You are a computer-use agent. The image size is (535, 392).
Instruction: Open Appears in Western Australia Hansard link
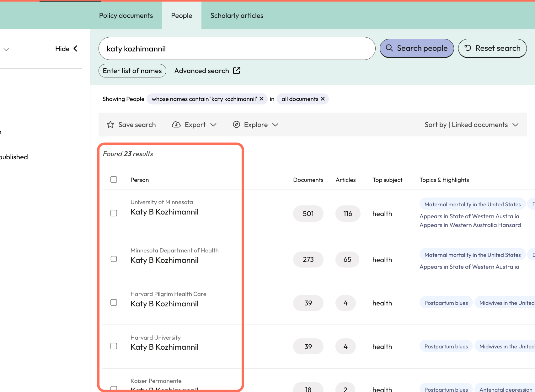click(x=470, y=225)
